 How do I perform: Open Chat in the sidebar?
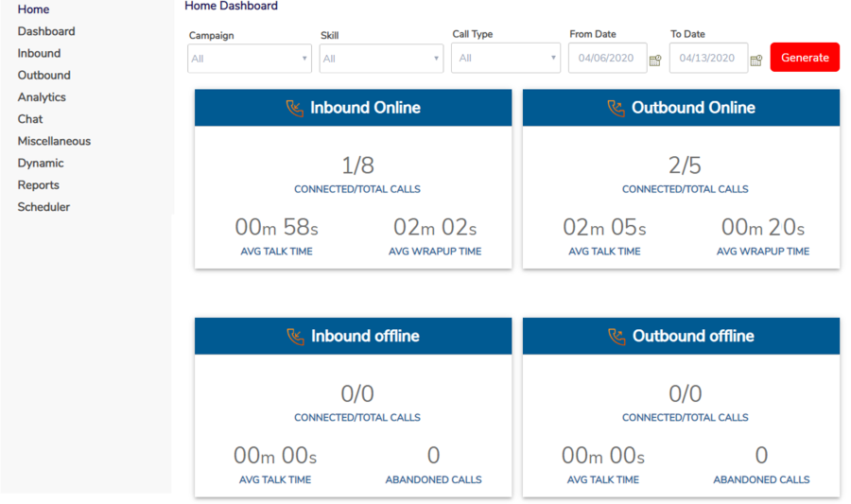click(30, 119)
